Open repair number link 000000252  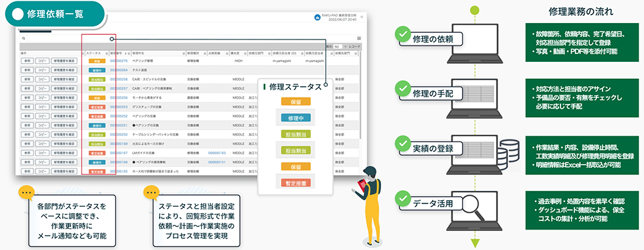[119, 116]
